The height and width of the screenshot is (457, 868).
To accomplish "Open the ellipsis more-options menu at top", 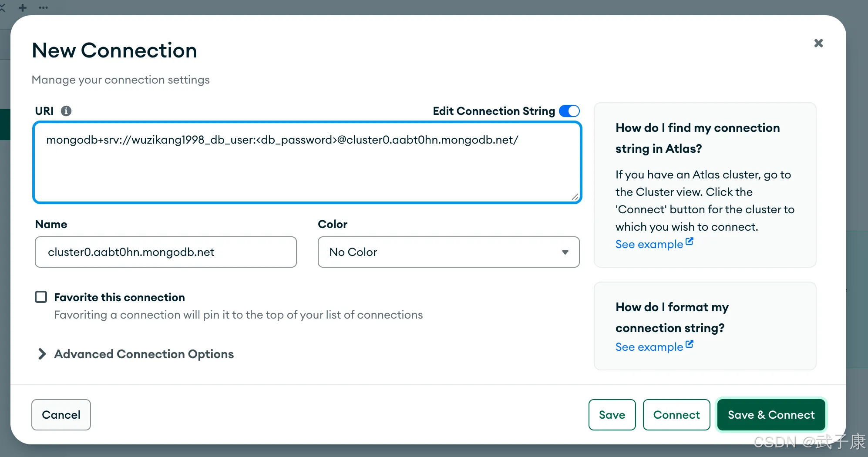I will tap(43, 7).
